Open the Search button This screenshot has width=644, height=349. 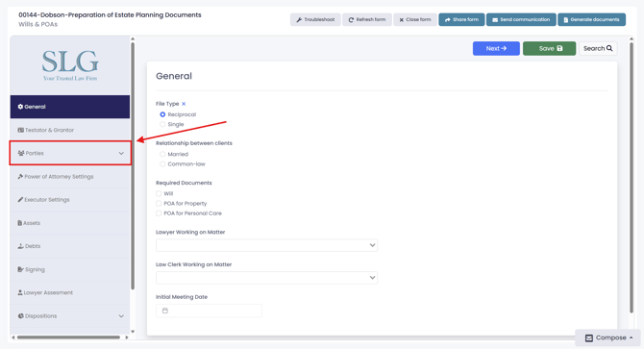[x=598, y=48]
